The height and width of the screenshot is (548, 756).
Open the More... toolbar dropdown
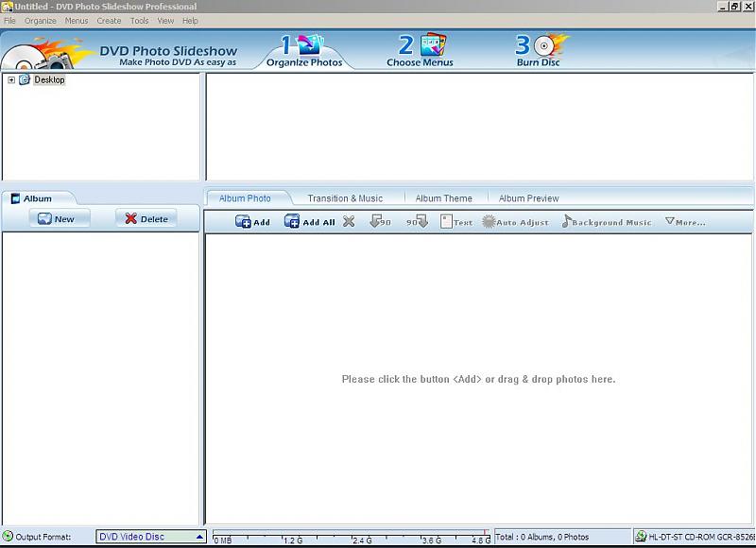[x=685, y=222]
